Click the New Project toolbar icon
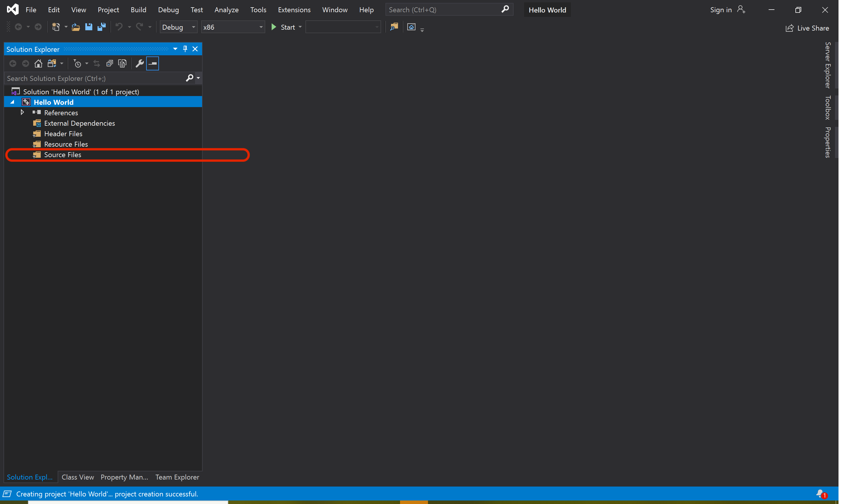842x504 pixels. point(56,27)
